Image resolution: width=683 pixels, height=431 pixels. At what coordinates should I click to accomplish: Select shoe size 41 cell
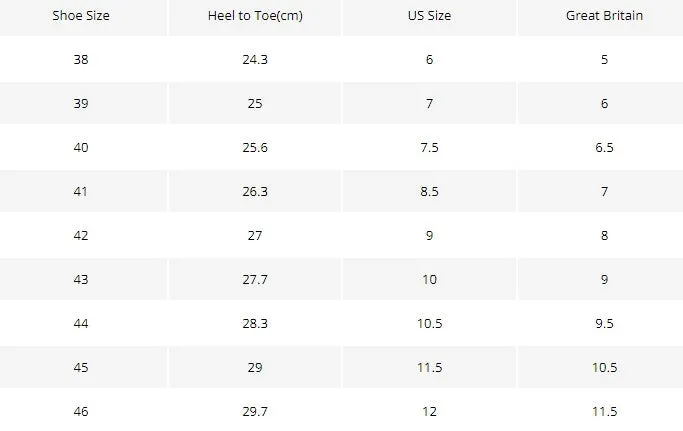(x=81, y=191)
